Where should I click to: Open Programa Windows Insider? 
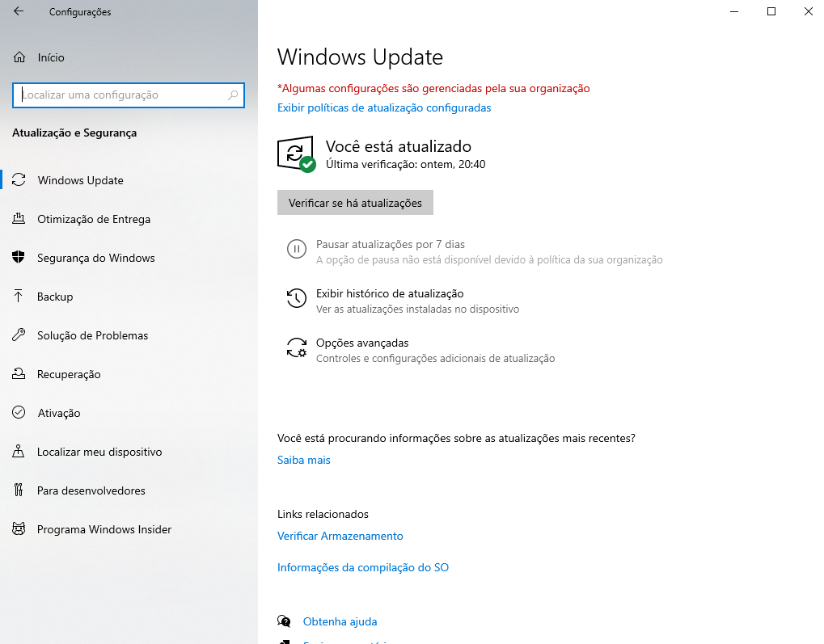[129, 529]
